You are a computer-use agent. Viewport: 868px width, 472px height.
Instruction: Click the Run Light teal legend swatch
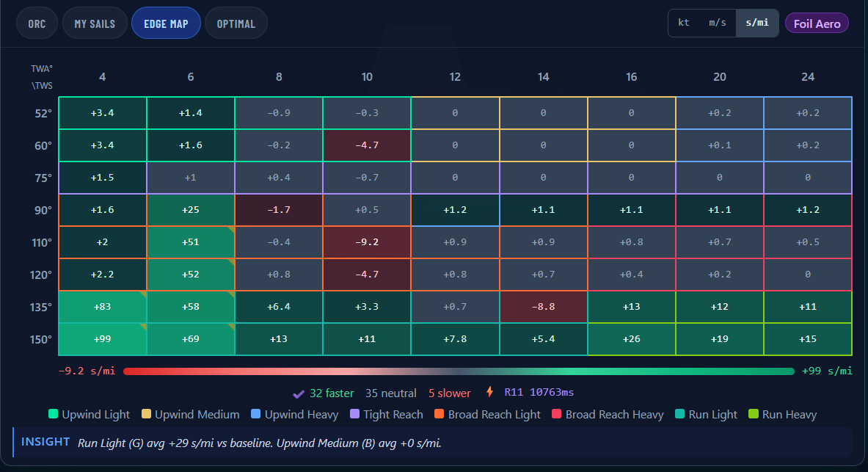tap(679, 414)
